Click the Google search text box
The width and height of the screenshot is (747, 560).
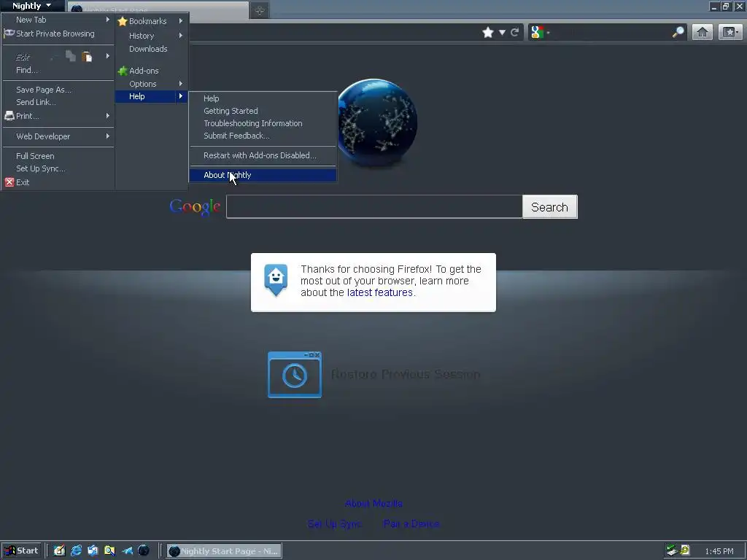point(374,206)
